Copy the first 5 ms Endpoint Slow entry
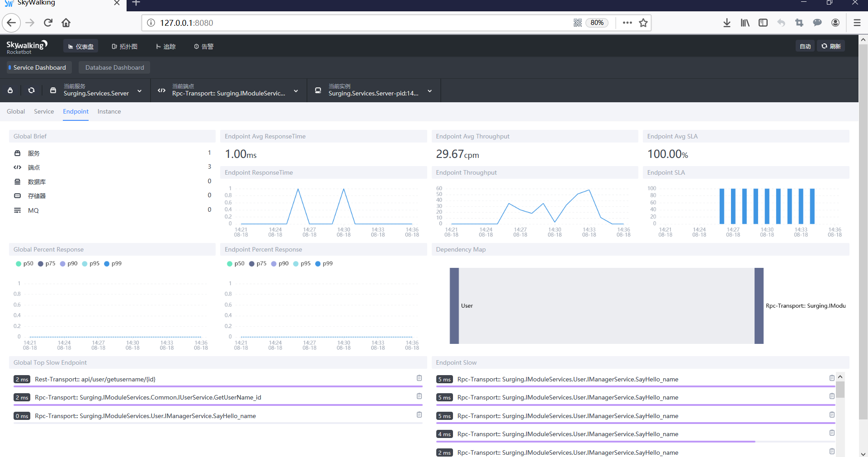 tap(832, 378)
